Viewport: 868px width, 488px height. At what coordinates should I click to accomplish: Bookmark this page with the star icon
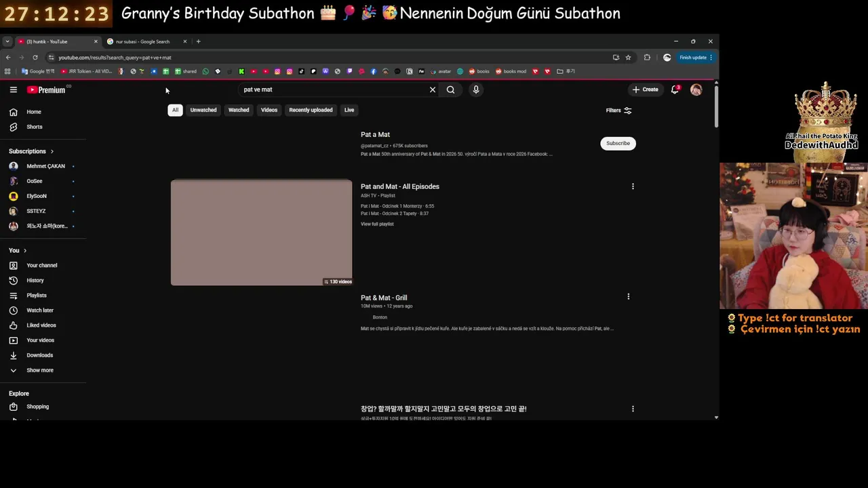[628, 58]
